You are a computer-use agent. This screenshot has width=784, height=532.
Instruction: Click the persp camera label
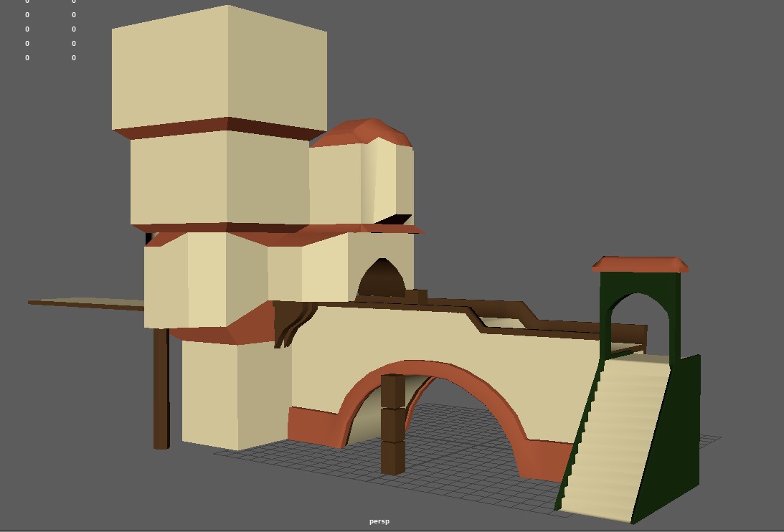(379, 521)
